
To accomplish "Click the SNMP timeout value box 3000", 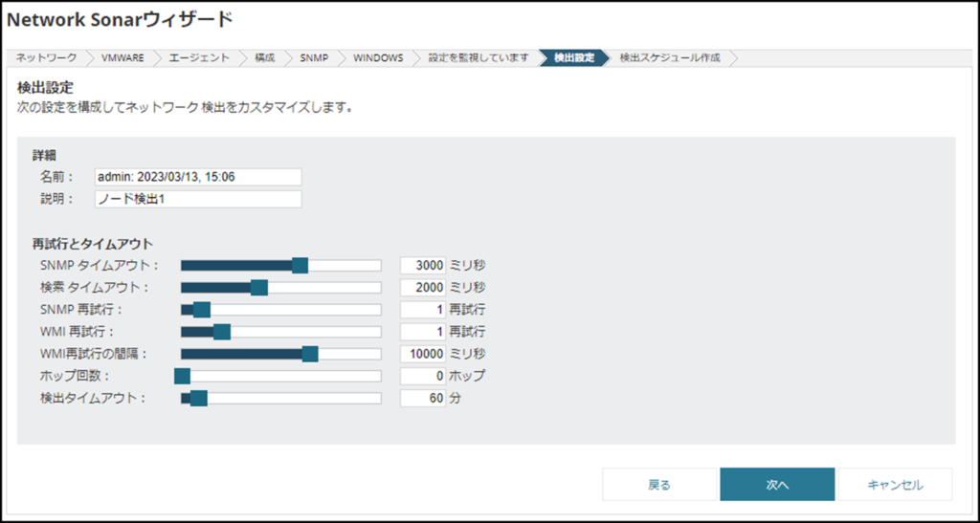I will coord(423,265).
